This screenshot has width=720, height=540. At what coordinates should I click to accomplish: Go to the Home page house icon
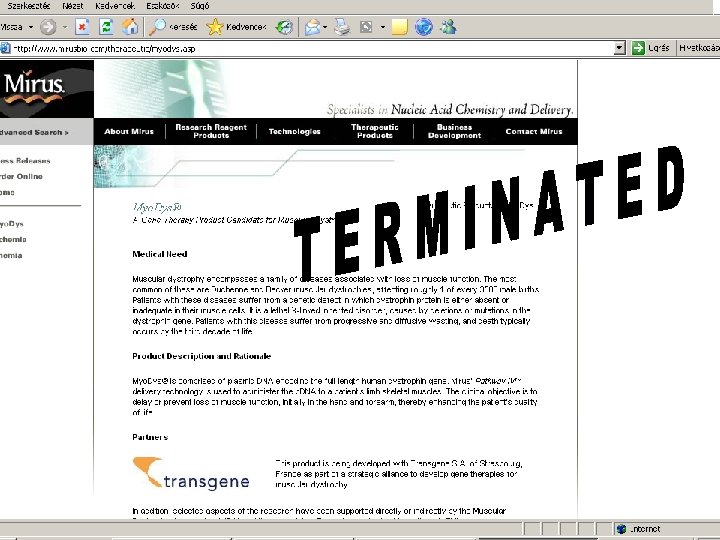point(130,27)
